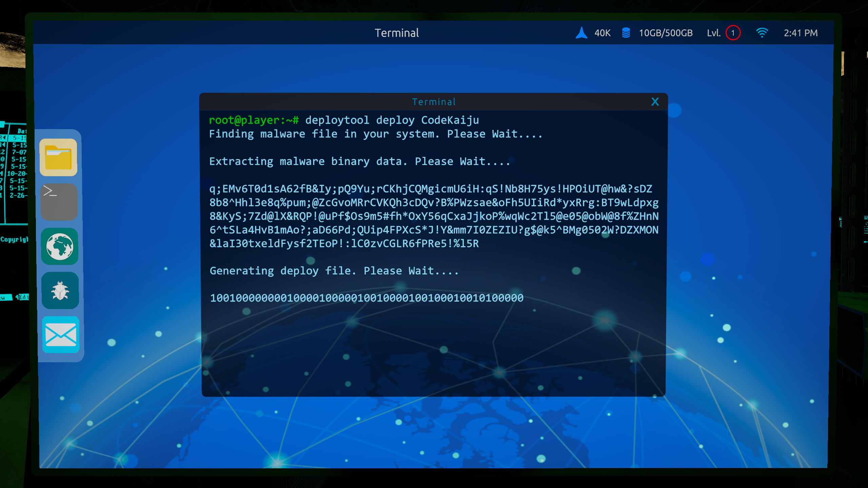
Task: Click the upload speed arrow icon
Action: [x=581, y=33]
